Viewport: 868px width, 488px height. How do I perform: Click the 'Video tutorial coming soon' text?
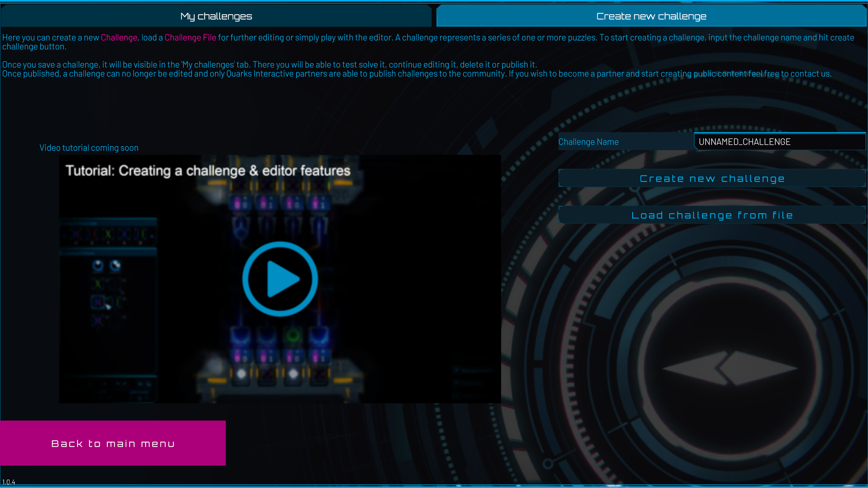(88, 147)
